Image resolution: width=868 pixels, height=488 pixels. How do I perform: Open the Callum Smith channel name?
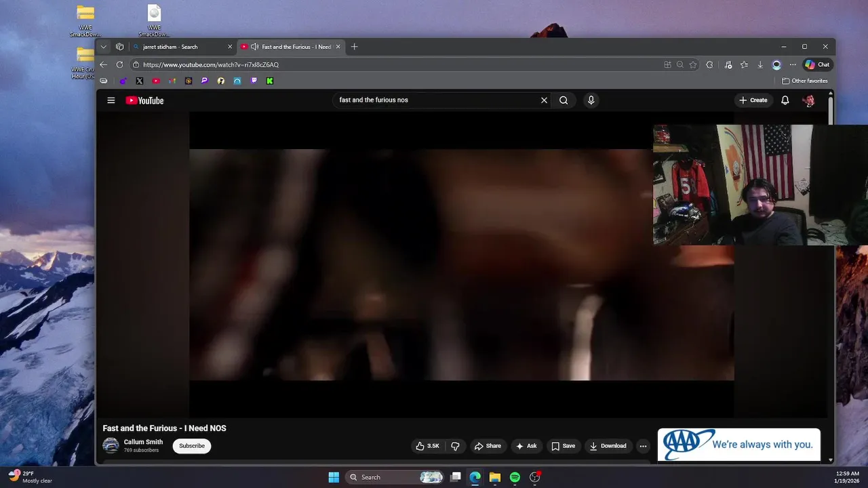point(143,442)
